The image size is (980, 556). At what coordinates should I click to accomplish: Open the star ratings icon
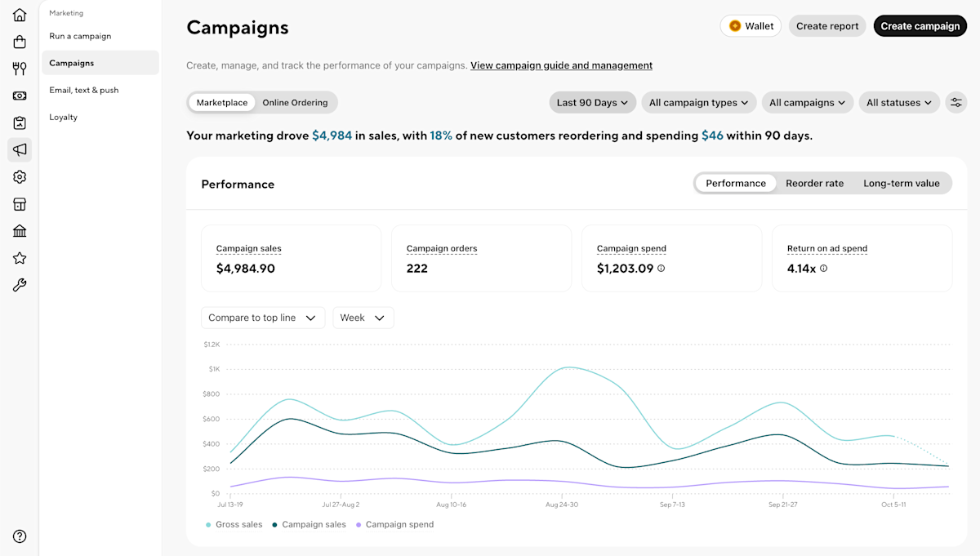tap(20, 258)
